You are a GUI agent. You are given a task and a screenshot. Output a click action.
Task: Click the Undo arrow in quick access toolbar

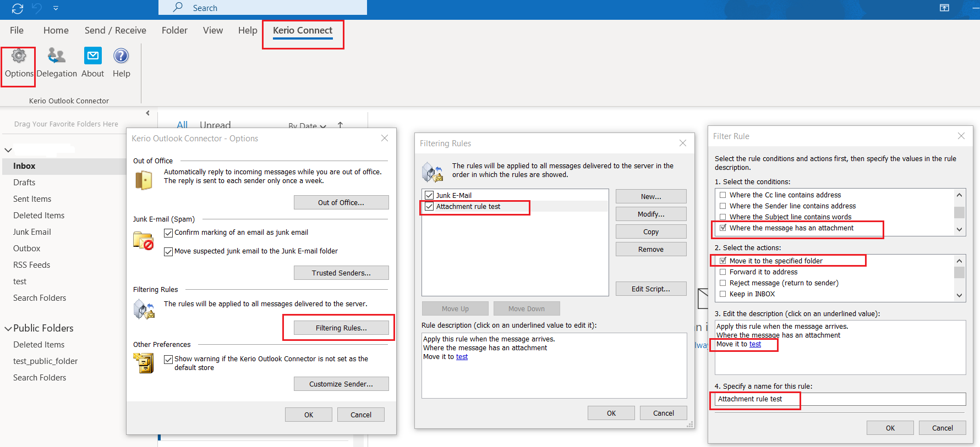[x=37, y=8]
